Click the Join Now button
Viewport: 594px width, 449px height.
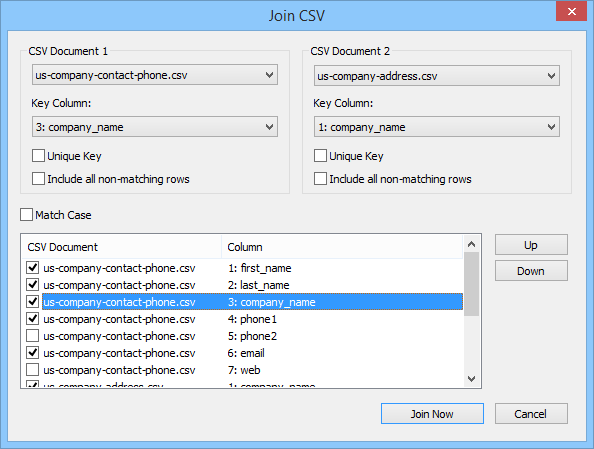(432, 413)
